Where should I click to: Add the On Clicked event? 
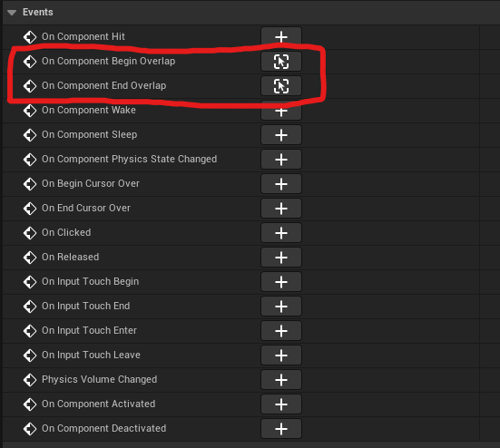click(x=281, y=233)
